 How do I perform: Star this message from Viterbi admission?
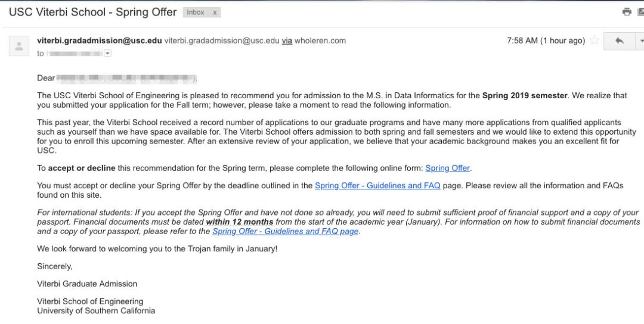click(594, 41)
